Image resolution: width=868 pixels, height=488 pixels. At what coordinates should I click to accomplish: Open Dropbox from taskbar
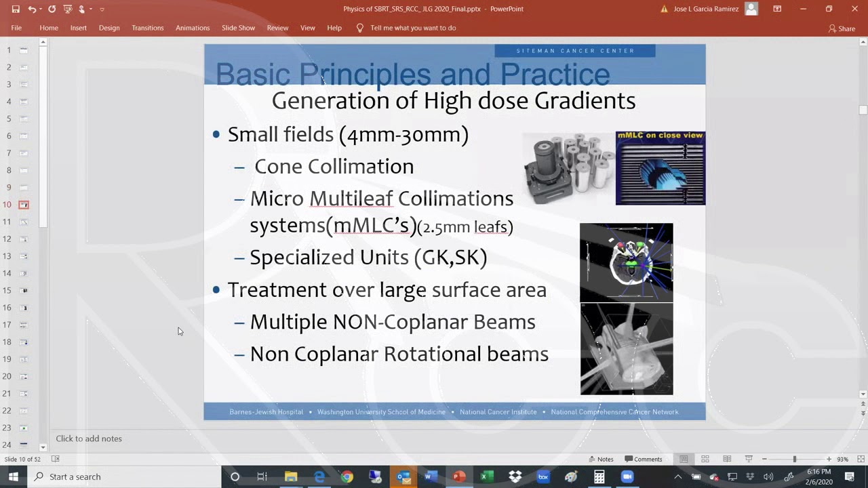[x=515, y=476]
